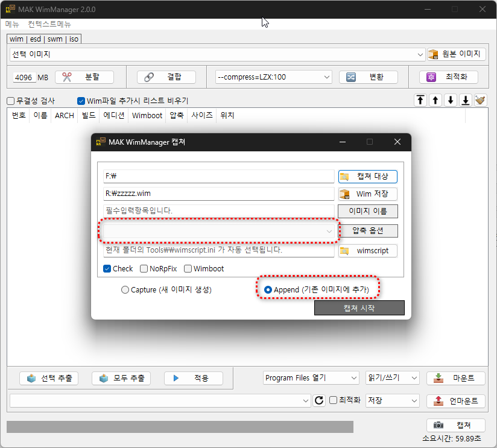Expand Program Files 열기 dropdown
This screenshot has height=448, width=497.
pos(353,378)
